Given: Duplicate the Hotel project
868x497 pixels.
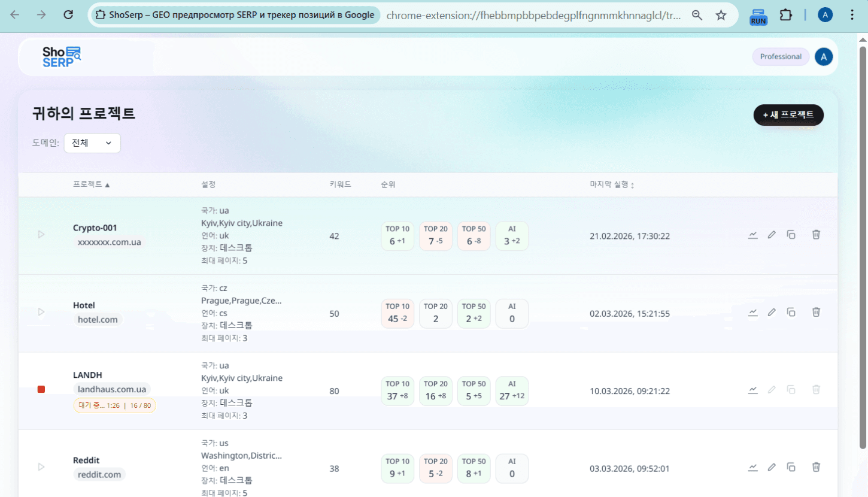Looking at the screenshot, I should (x=791, y=312).
